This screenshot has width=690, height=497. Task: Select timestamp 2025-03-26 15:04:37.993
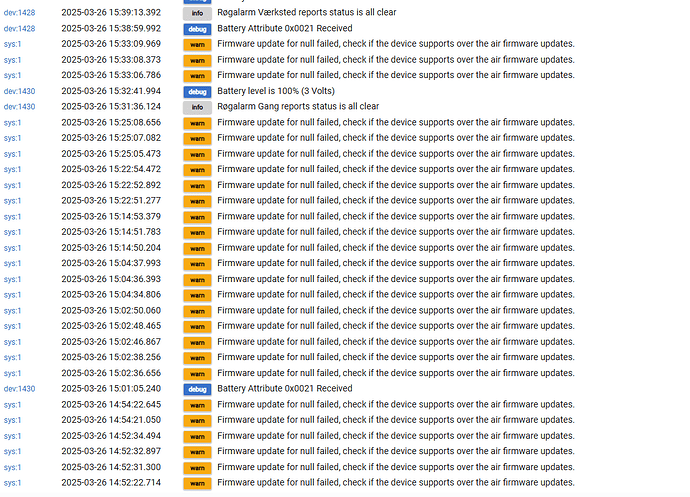[111, 263]
